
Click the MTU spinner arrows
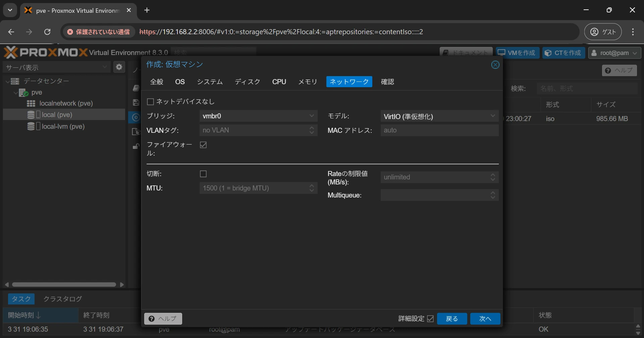pos(312,188)
